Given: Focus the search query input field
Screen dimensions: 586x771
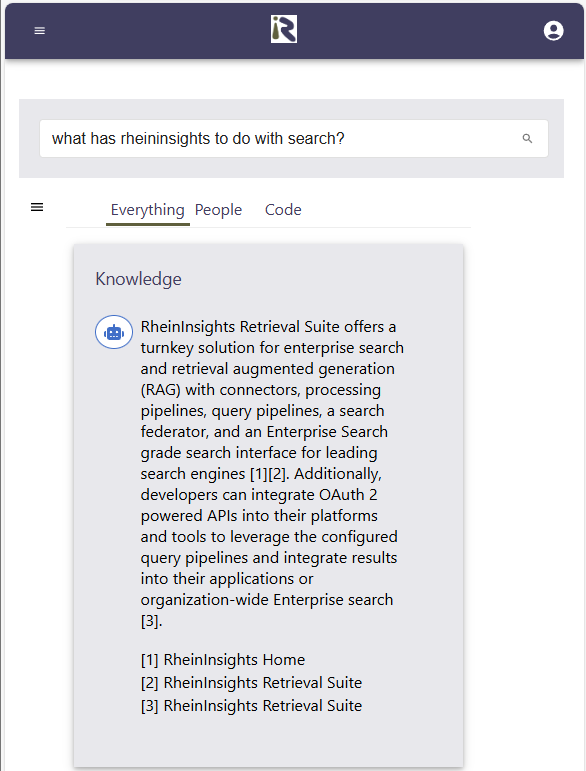Looking at the screenshot, I should [x=293, y=139].
